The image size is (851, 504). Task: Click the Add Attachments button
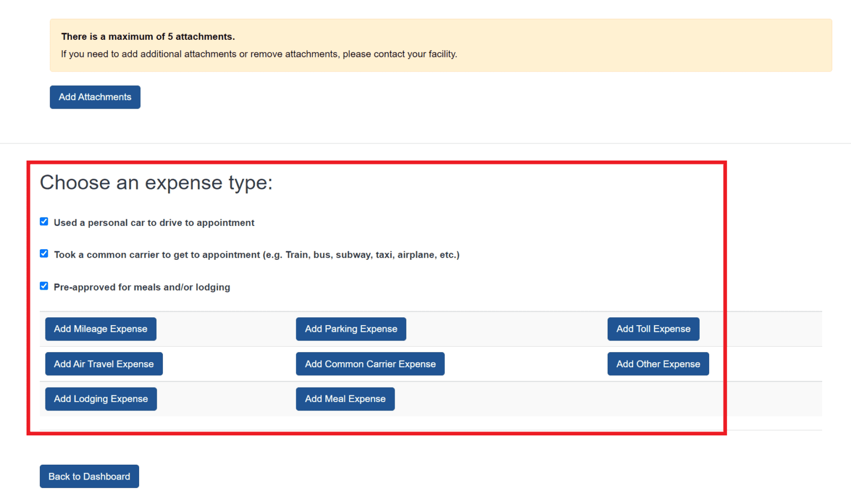click(95, 97)
